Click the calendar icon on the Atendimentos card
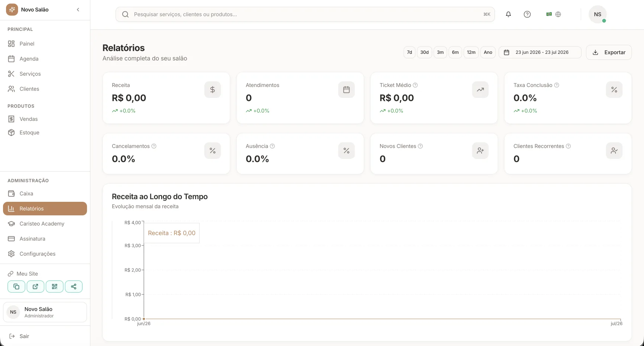This screenshot has width=644, height=346. (346, 90)
